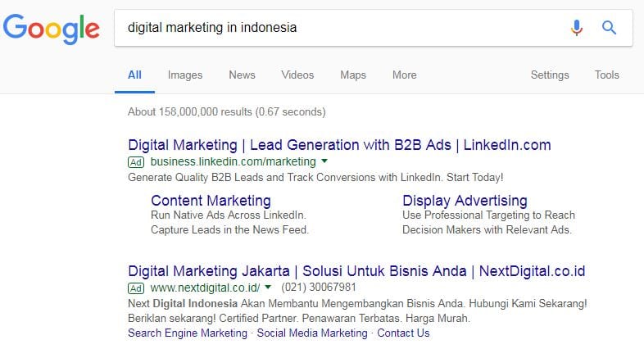Switch to the Images tab
Image resolution: width=644 pixels, height=349 pixels.
tap(185, 75)
